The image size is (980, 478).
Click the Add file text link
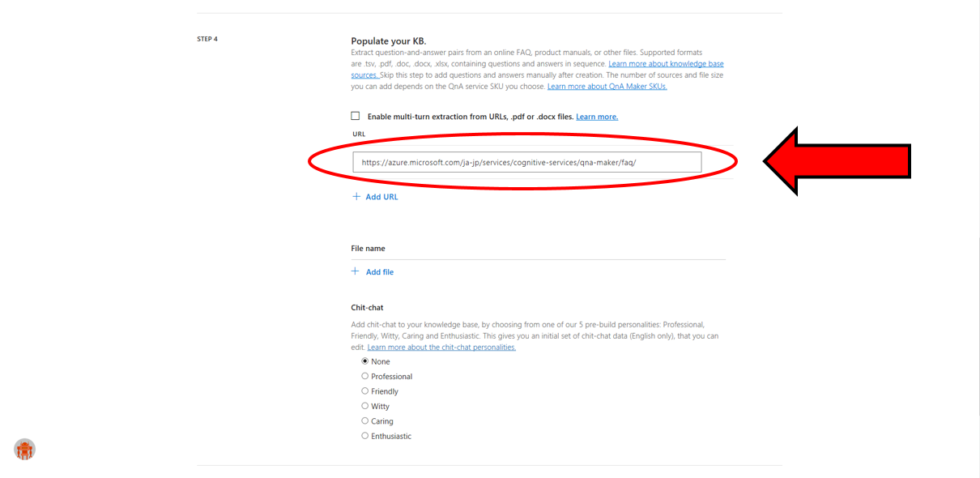point(380,272)
